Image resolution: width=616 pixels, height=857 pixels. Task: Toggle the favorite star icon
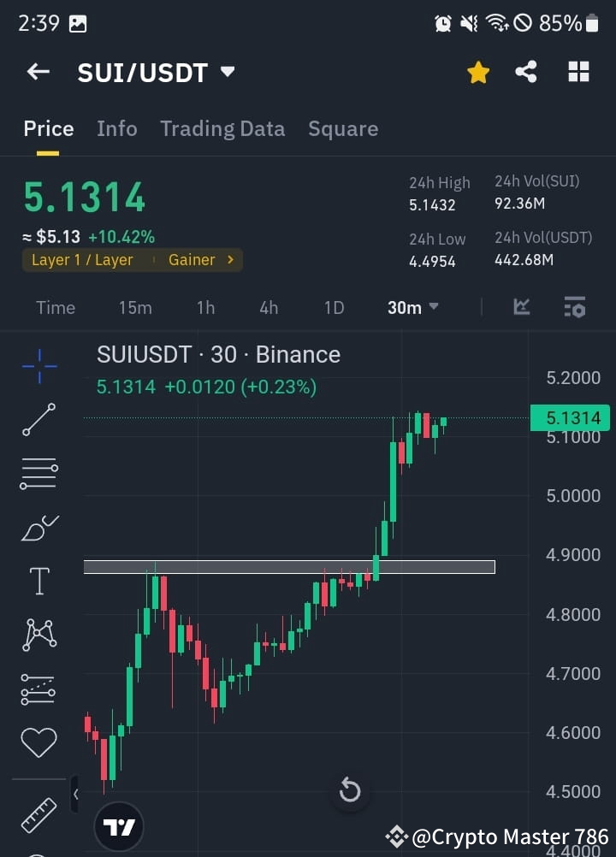point(478,72)
